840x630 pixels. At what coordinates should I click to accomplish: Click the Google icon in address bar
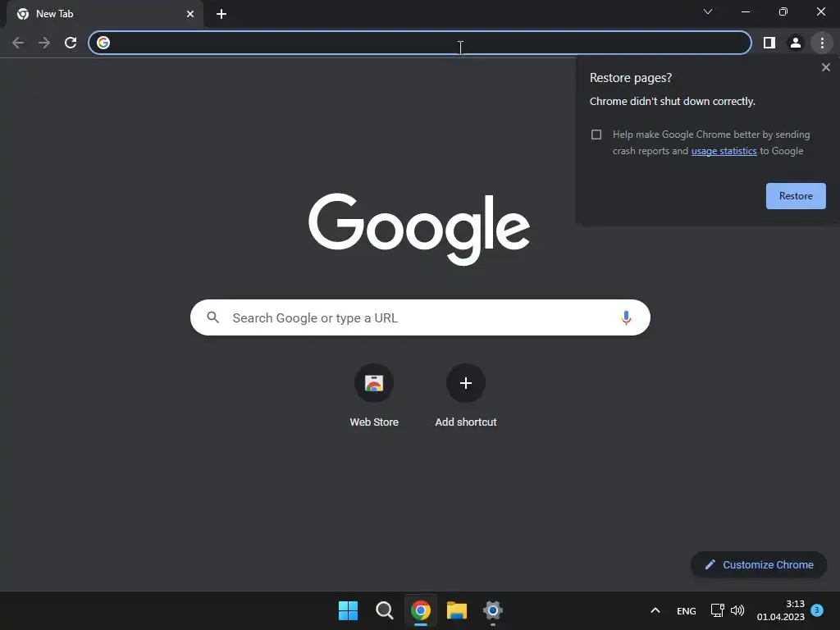103,43
